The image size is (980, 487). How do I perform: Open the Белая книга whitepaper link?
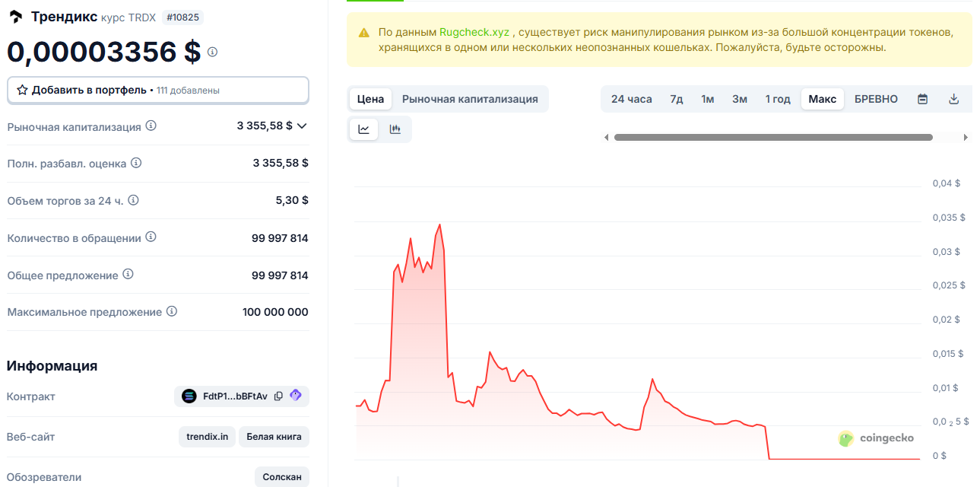coord(274,437)
